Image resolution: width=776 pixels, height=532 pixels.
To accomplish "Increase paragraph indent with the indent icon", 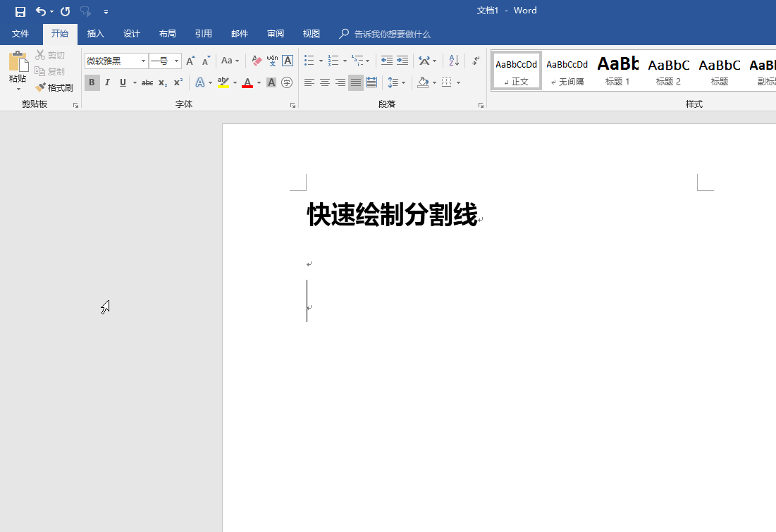I will [402, 61].
